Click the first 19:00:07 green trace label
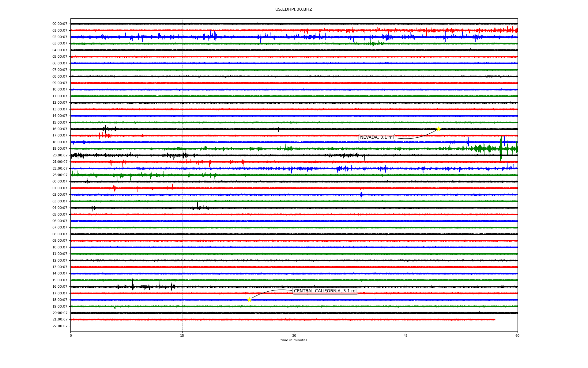 60,149
